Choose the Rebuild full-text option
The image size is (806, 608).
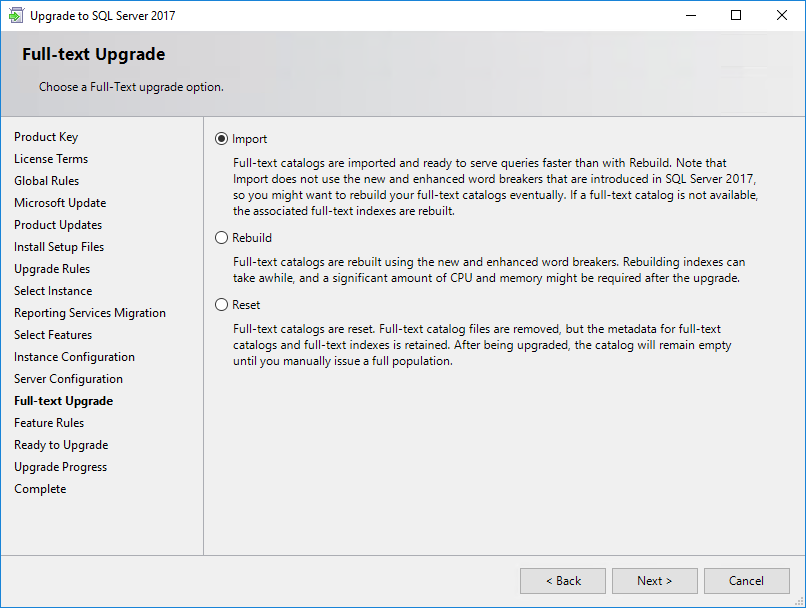[x=221, y=237]
